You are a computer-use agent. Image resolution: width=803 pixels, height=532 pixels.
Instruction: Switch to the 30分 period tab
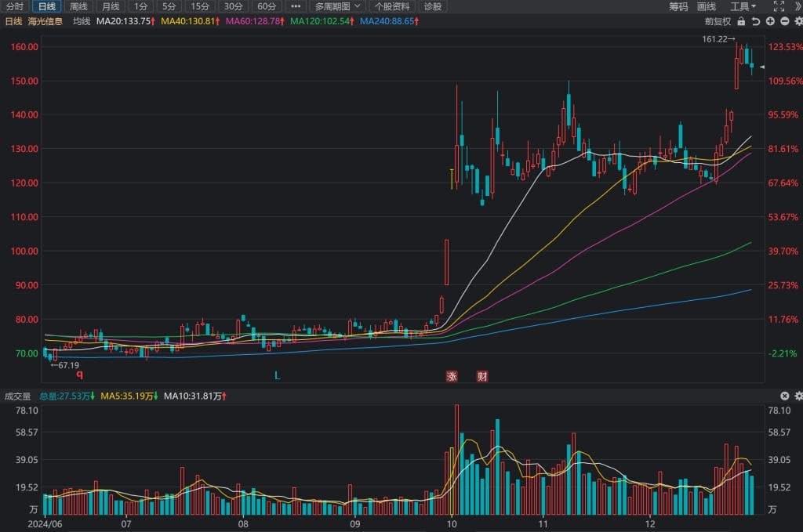click(233, 6)
